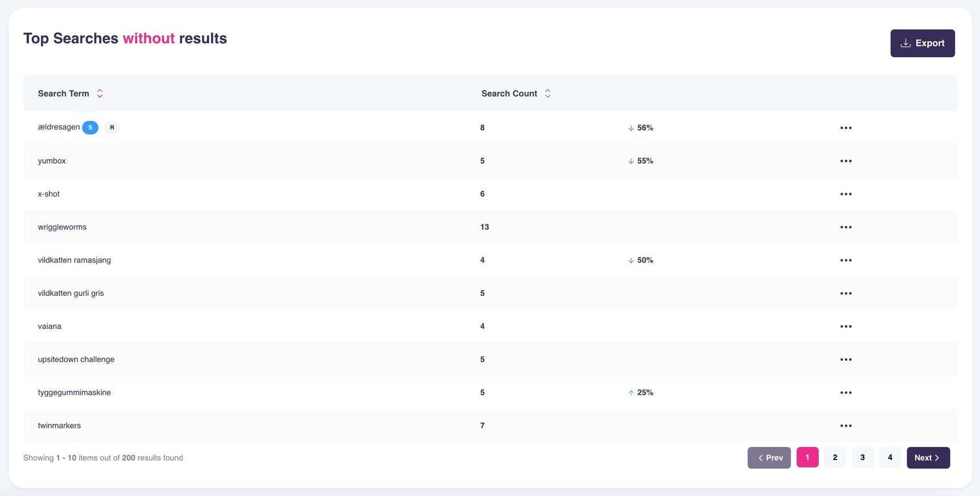Go to page 2 of results
This screenshot has height=496, width=980.
click(835, 457)
